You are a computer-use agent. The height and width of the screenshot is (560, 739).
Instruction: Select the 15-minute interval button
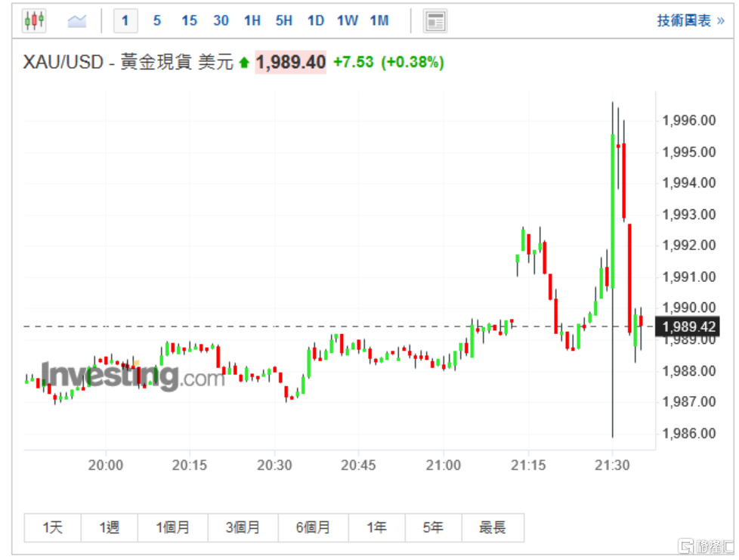click(x=189, y=21)
